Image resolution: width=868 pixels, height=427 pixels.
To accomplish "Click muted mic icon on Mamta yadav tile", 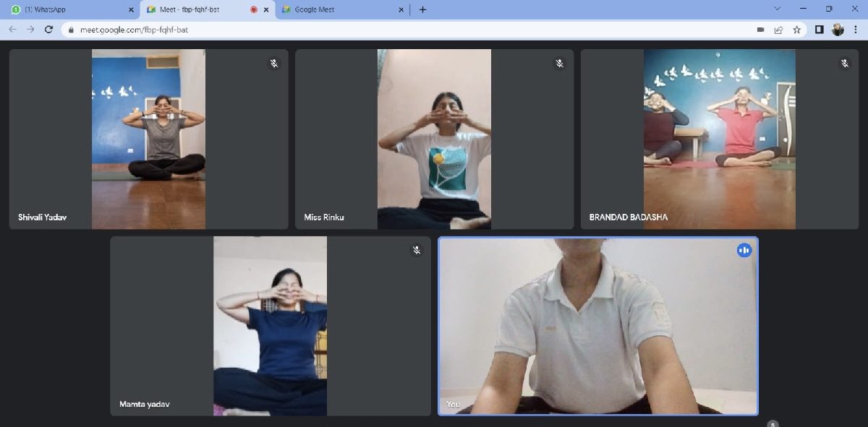I will pyautogui.click(x=417, y=250).
